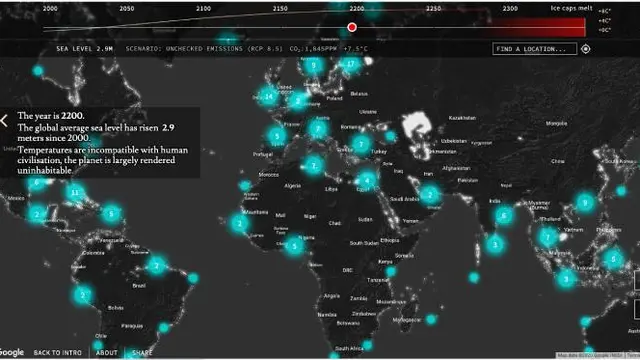Click the marker by Western Sahara
The width and height of the screenshot is (640, 360).
(244, 186)
